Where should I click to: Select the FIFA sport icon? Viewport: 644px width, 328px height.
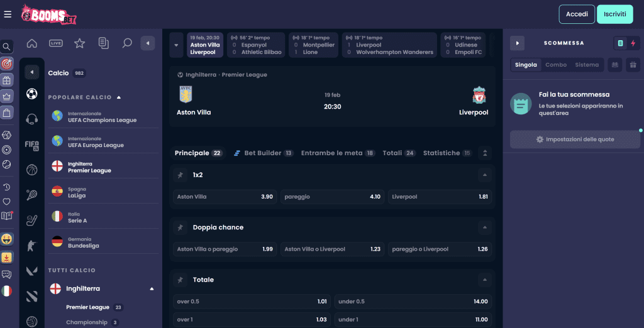point(31,145)
